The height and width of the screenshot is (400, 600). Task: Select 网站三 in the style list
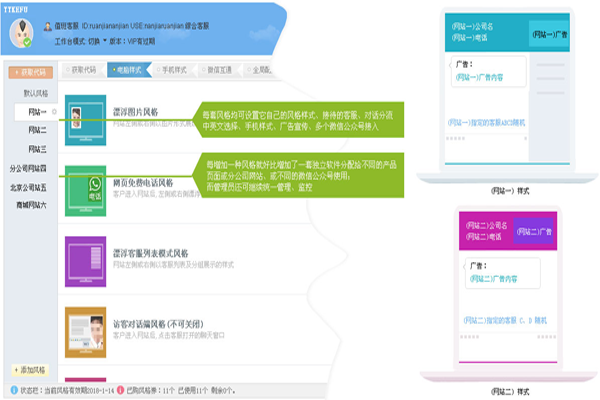point(37,149)
